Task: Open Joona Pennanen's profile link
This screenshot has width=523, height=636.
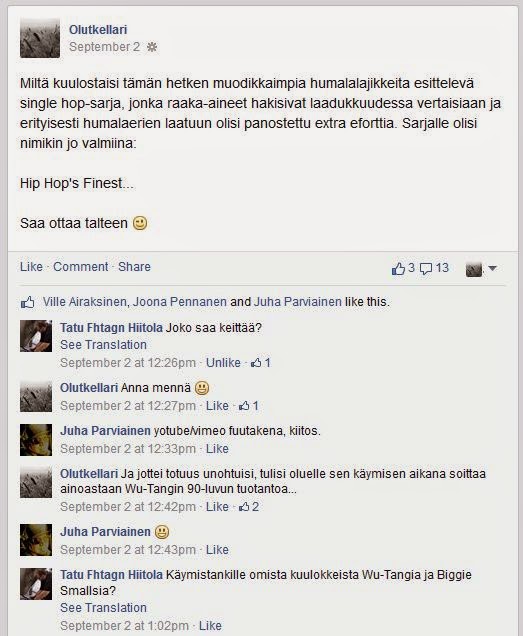Action: [180, 302]
